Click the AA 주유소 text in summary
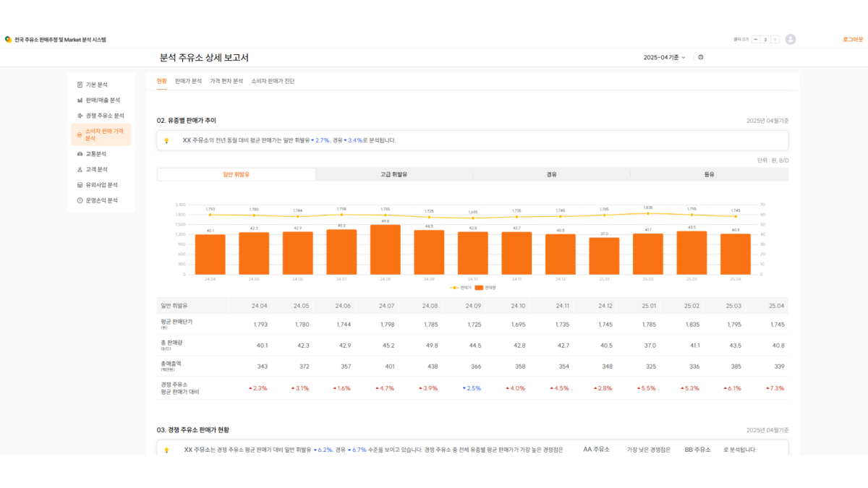The image size is (868, 488). coord(597,450)
